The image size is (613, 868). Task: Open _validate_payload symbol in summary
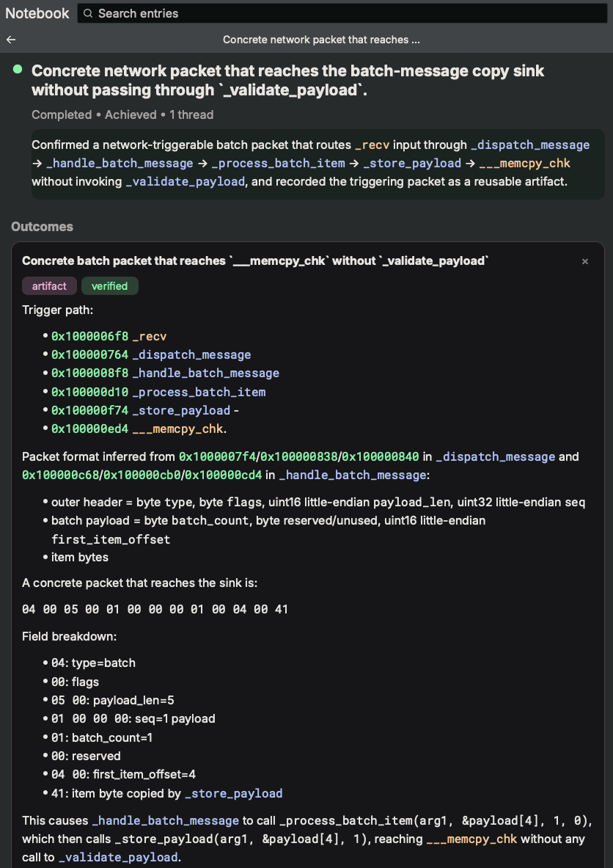coord(185,181)
